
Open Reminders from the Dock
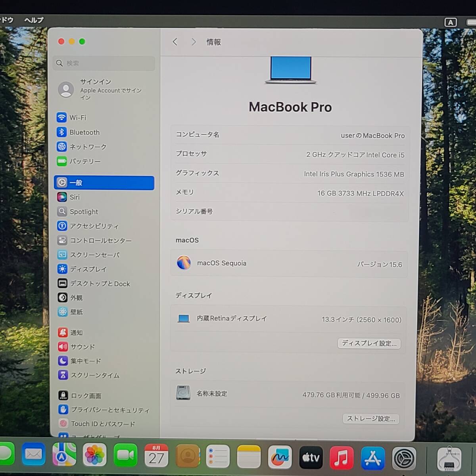218,457
